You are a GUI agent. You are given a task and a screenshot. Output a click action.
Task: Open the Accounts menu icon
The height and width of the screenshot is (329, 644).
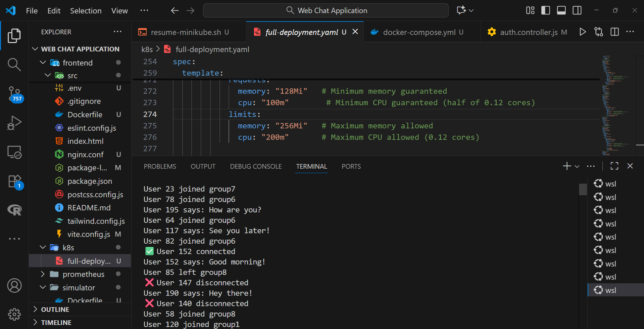pos(14,286)
